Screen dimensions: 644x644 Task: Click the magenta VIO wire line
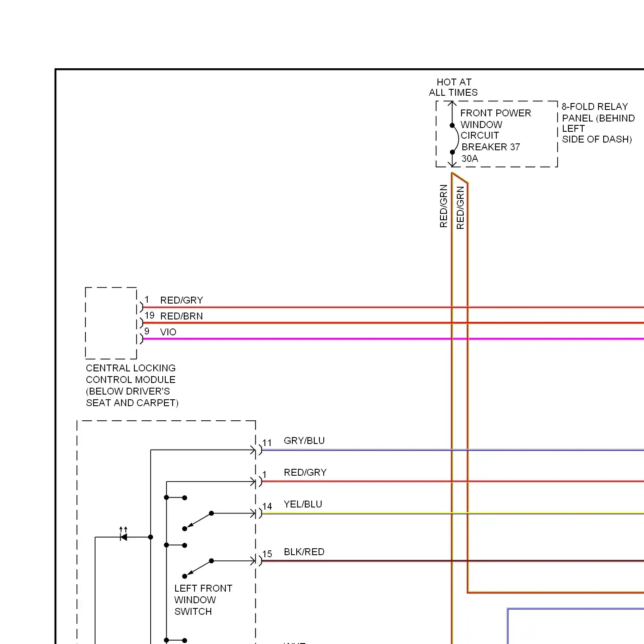point(393,339)
